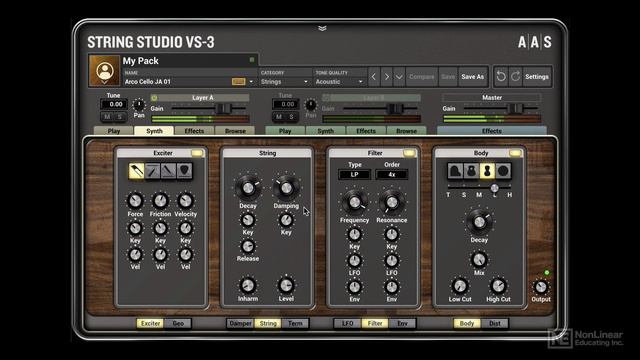Click the Body Decay knob

[x=479, y=222]
